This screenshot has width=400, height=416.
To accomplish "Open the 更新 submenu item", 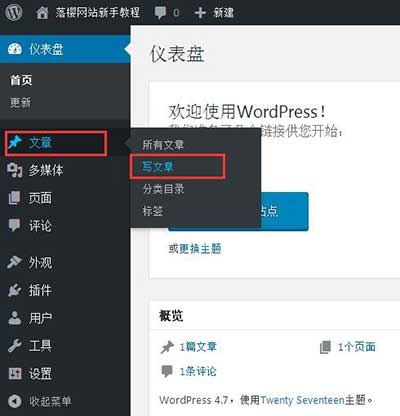I will click(20, 102).
